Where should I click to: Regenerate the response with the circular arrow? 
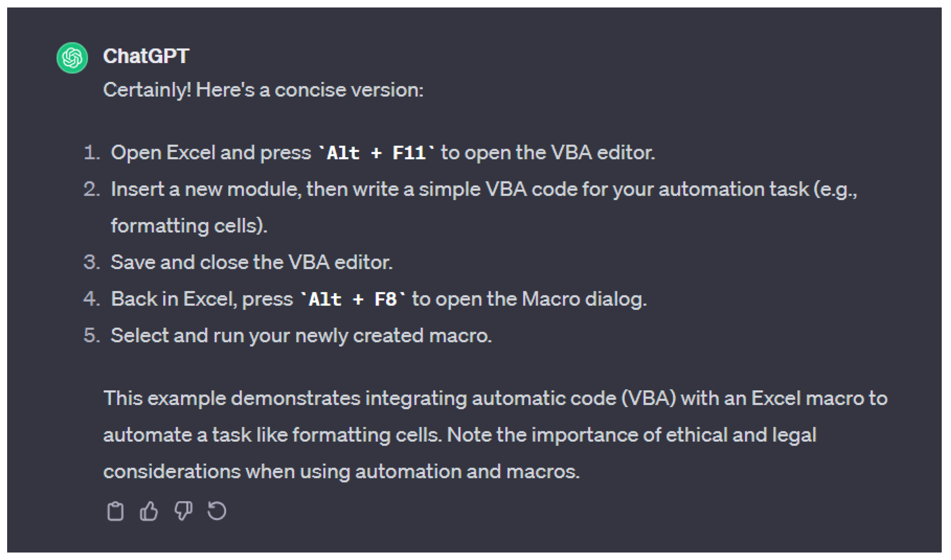click(217, 512)
